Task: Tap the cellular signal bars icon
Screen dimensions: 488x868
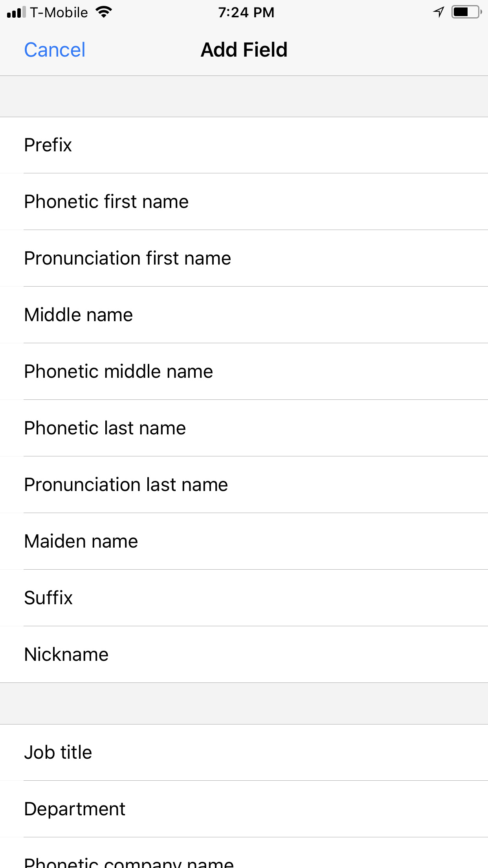Action: pos(16,12)
